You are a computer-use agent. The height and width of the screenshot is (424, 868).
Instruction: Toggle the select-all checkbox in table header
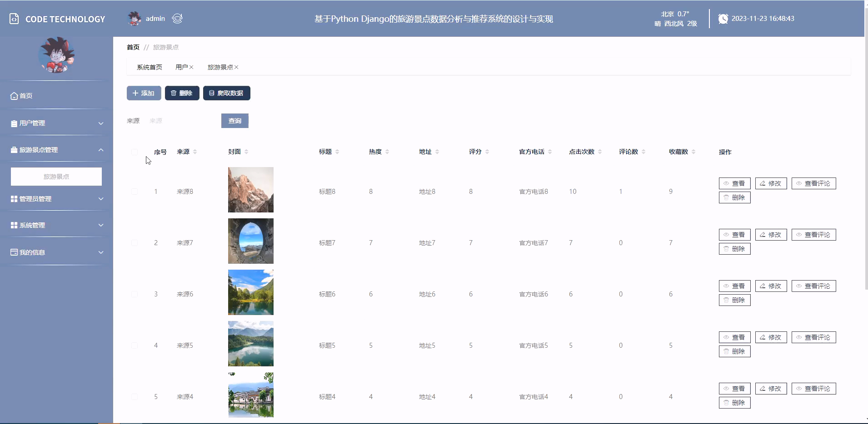(x=135, y=152)
